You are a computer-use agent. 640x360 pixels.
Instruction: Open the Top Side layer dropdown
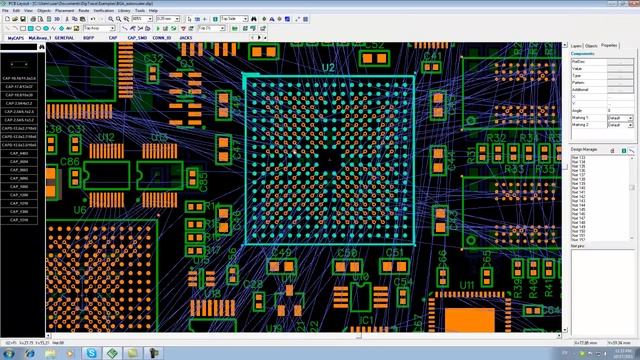(245, 19)
